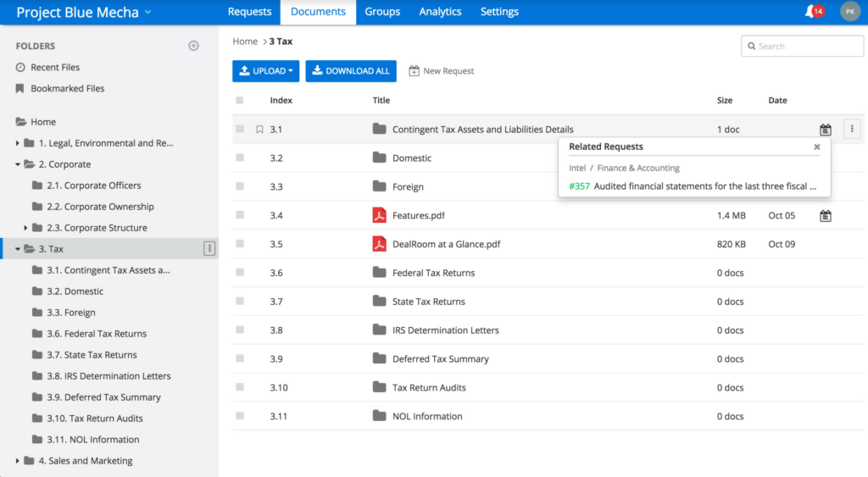The width and height of the screenshot is (868, 477).
Task: Select 3.10. Tax Return Audits in sidebar
Action: click(95, 419)
